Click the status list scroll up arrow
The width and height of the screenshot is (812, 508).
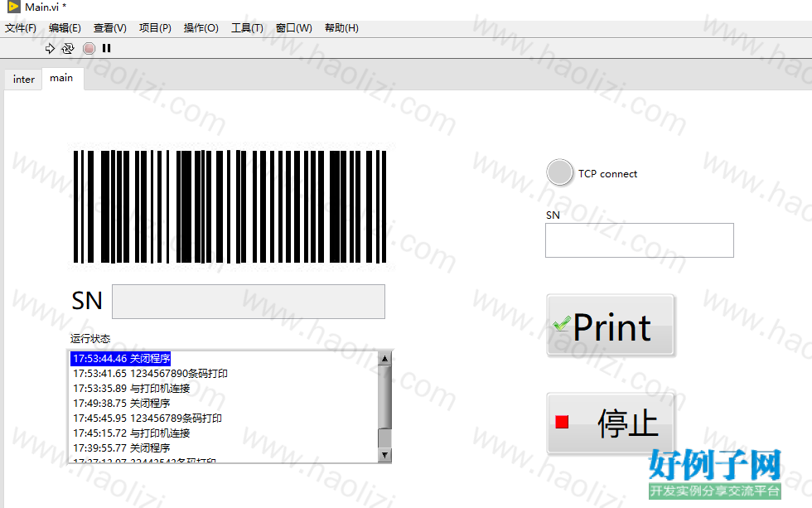(x=384, y=358)
